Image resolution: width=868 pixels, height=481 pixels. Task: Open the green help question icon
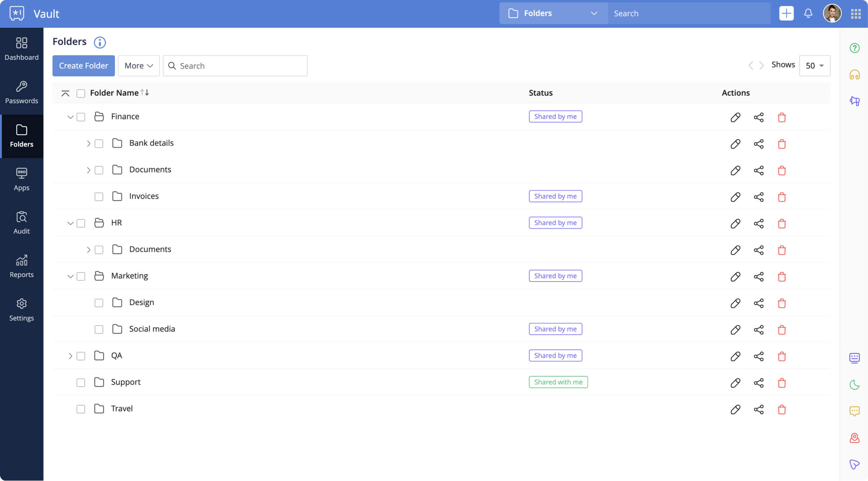854,48
